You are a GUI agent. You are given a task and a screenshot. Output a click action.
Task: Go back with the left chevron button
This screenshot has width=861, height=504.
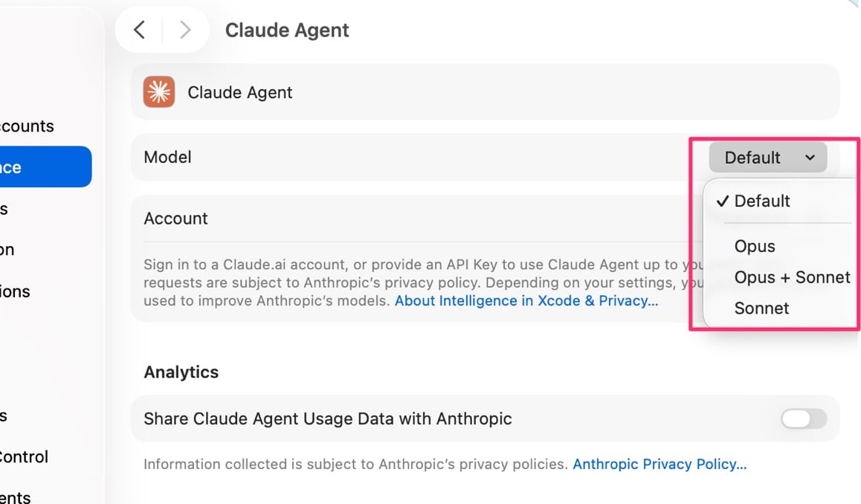(139, 30)
